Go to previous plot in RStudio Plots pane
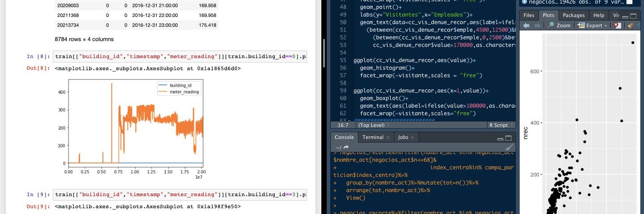Screen dimensions: 644x214 click(526, 25)
